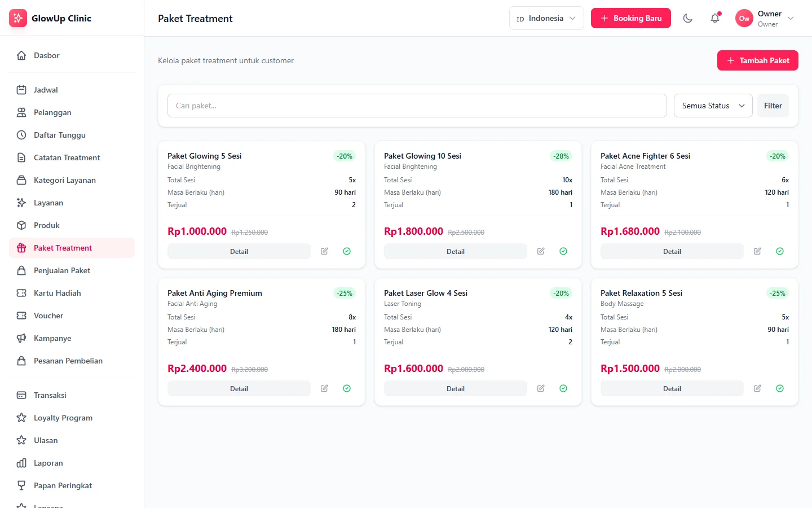Open Kampanye in the sidebar
Image resolution: width=812 pixels, height=508 pixels.
click(72, 338)
